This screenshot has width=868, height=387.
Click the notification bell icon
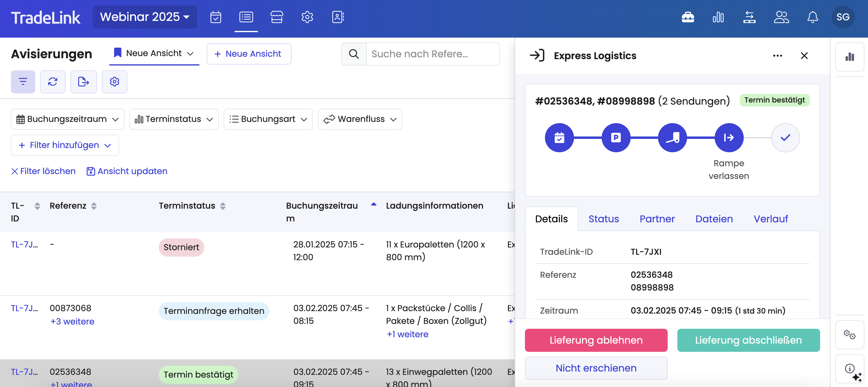point(813,17)
